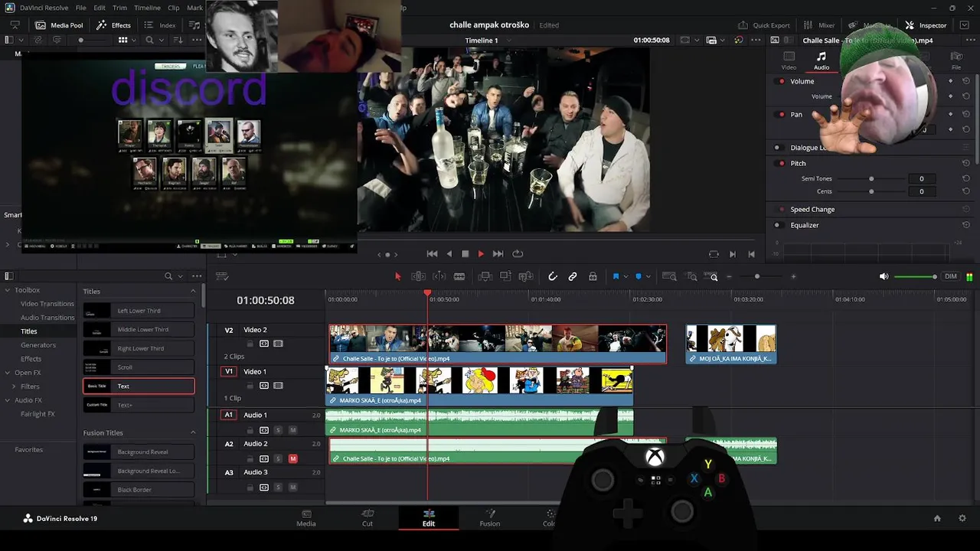Toggle Loop playback in viewer
The height and width of the screenshot is (551, 980).
click(518, 254)
